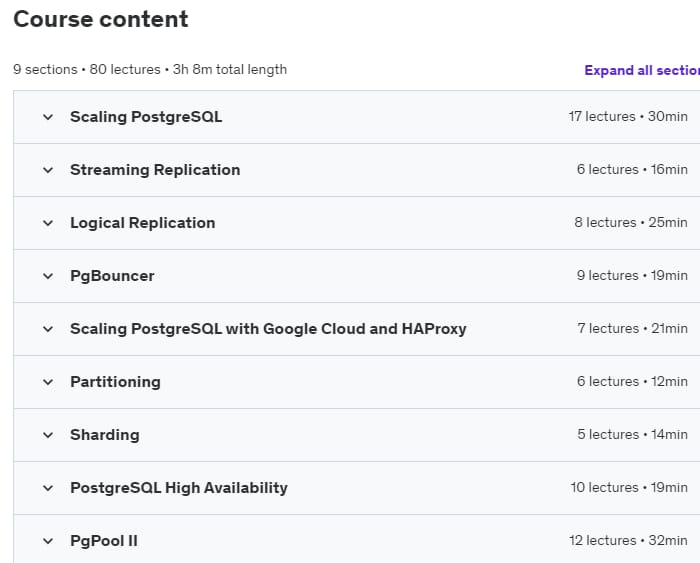Screen dimensions: 700x563
Task: Expand the Logical Replication chevron
Action: click(x=48, y=223)
